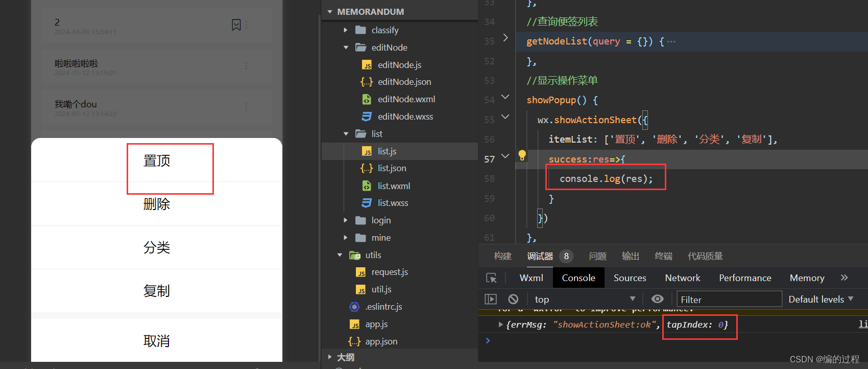The width and height of the screenshot is (868, 369).
Task: Open the Console devtools tab
Action: coord(578,278)
